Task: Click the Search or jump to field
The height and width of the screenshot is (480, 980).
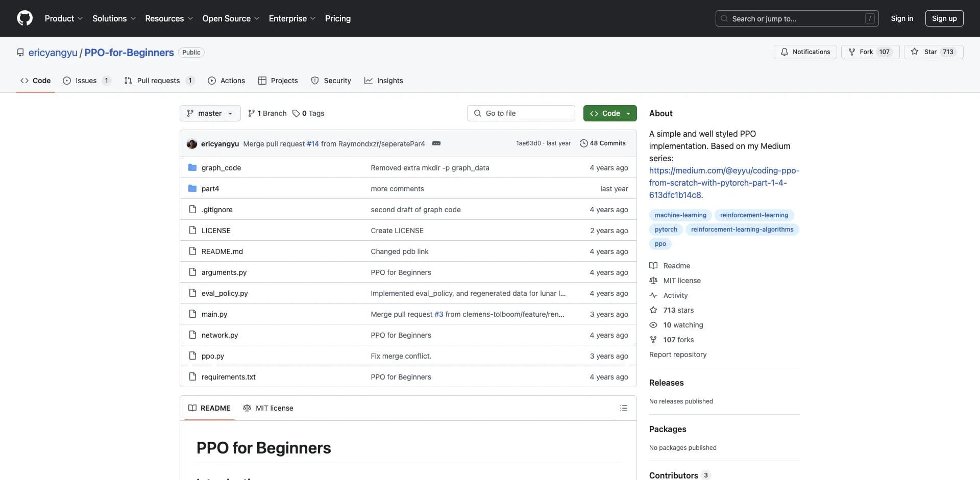Action: (x=797, y=18)
